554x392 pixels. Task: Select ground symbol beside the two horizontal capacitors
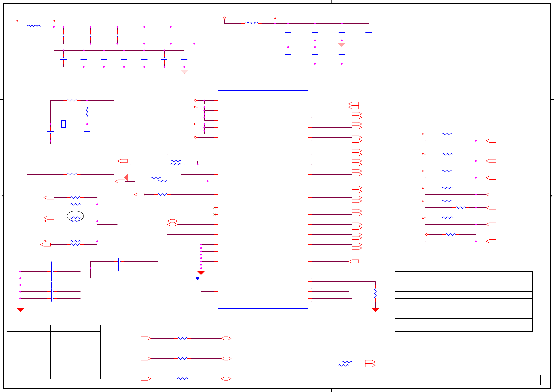coord(90,279)
